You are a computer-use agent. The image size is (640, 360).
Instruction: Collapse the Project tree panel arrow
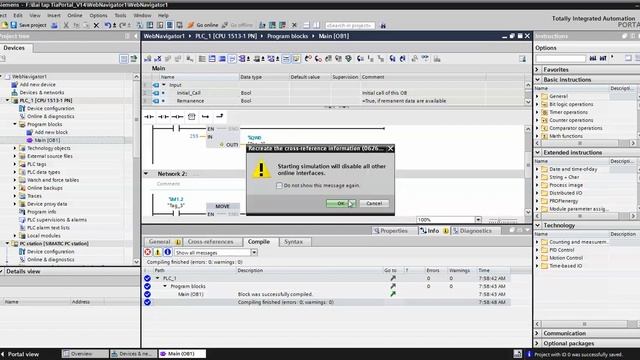coord(136,36)
